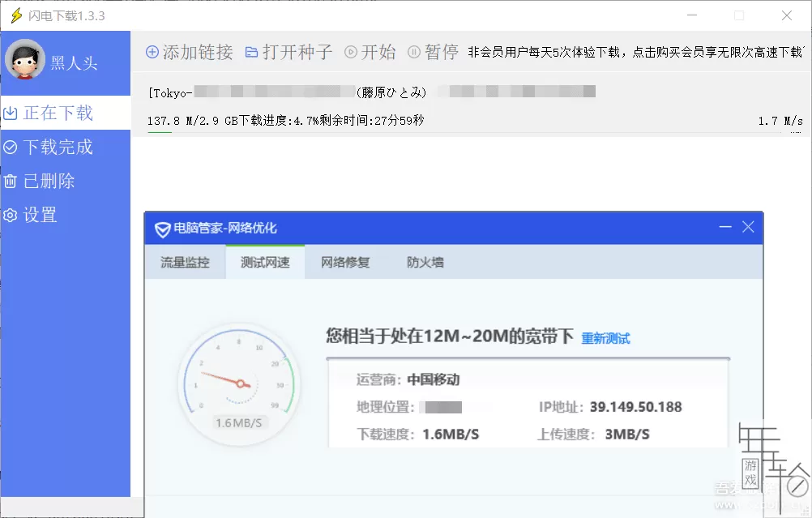This screenshot has width=812, height=518.
Task: Switch to 流量监控 tab
Action: click(185, 262)
